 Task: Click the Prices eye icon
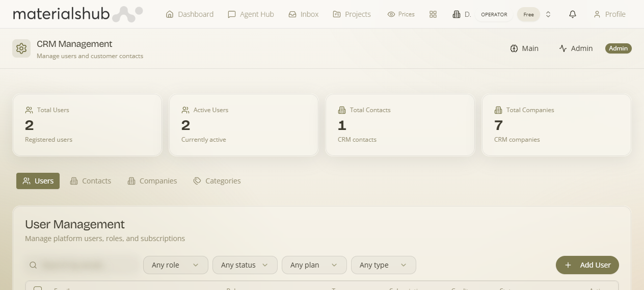391,14
